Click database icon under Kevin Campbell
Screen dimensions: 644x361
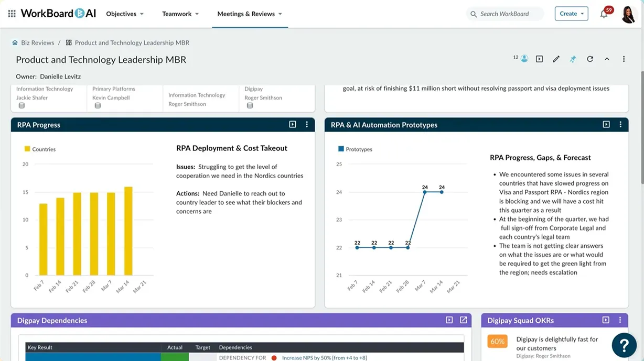(98, 106)
